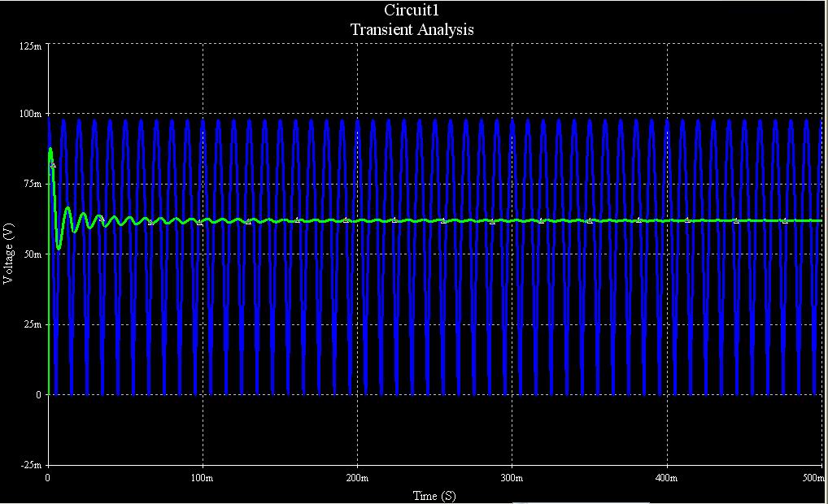
Task: Click the first undershoot dip of the green trace
Action: pyautogui.click(x=59, y=247)
